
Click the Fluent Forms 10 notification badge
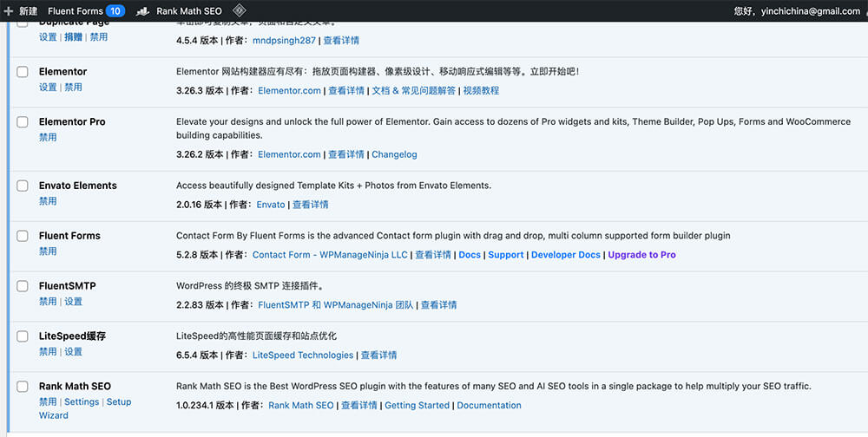pyautogui.click(x=115, y=10)
